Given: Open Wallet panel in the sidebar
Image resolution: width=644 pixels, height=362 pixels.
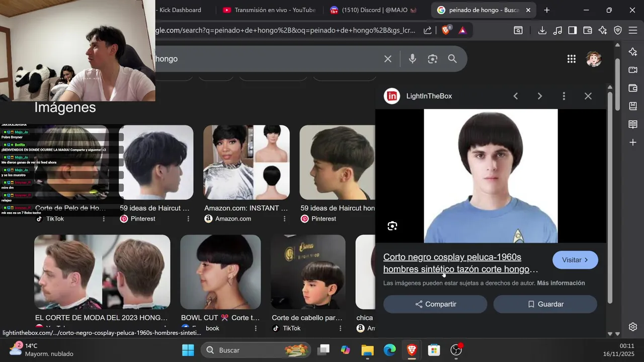Looking at the screenshot, I should point(633,88).
